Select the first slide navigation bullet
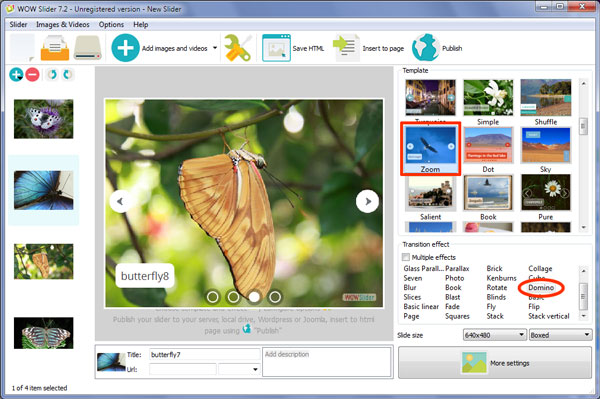 point(213,297)
